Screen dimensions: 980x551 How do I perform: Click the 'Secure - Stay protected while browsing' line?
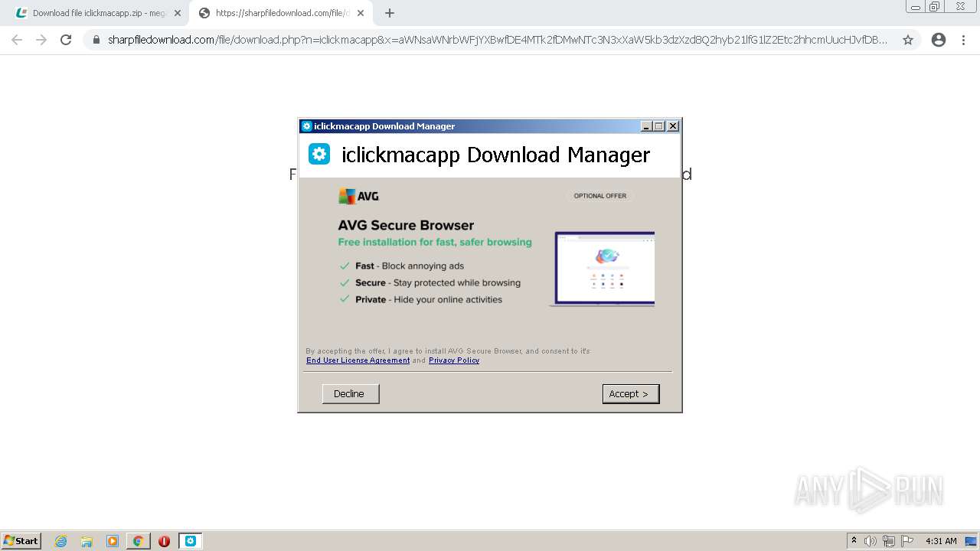tap(430, 282)
